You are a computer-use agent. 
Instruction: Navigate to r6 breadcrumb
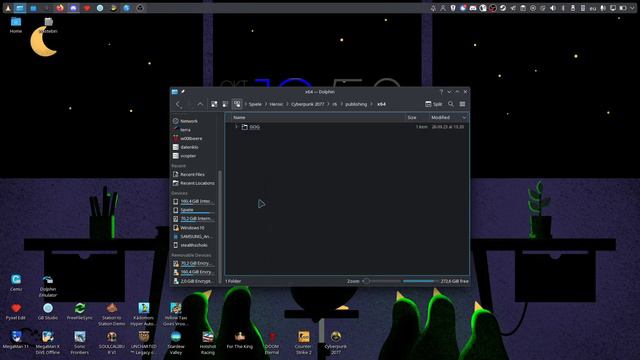click(x=335, y=104)
